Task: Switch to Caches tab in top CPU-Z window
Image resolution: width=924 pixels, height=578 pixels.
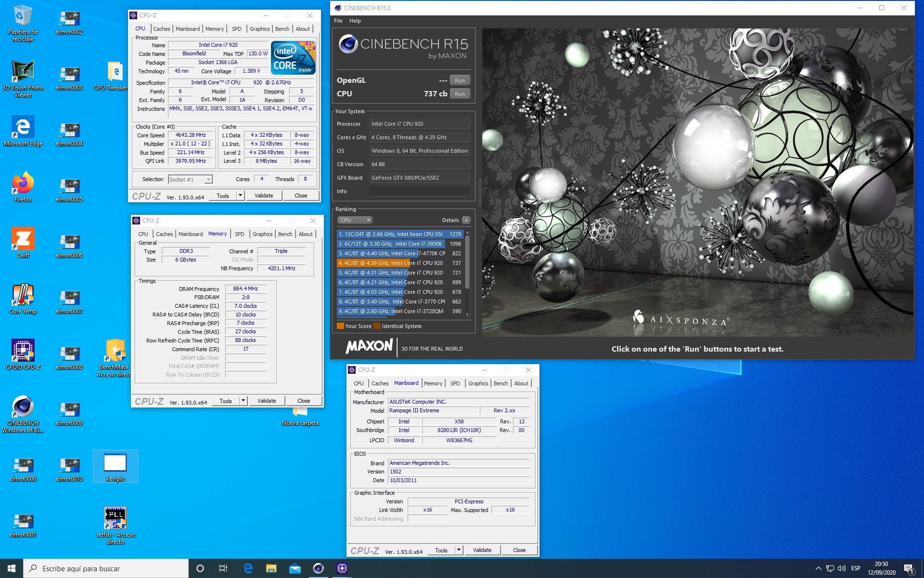Action: coord(162,29)
